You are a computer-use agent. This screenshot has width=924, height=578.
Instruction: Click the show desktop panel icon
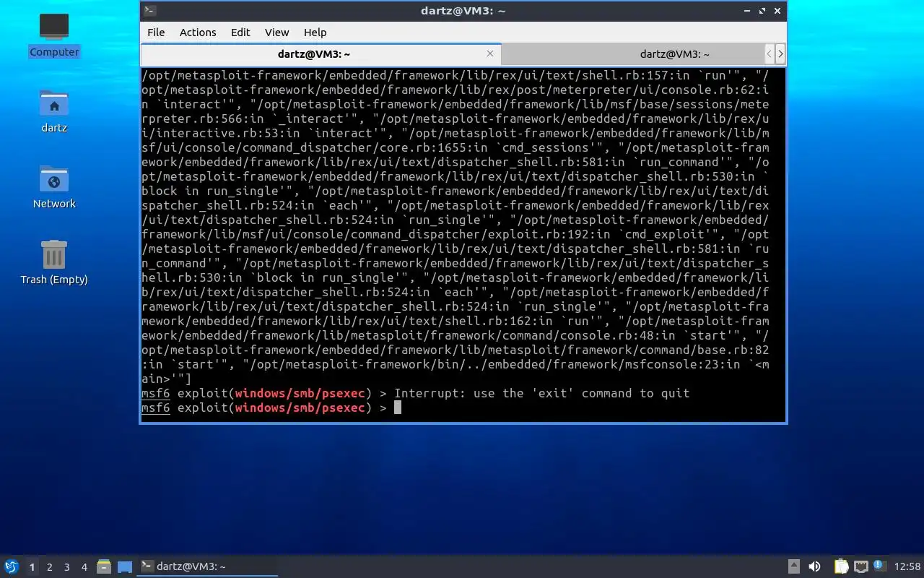tap(125, 566)
